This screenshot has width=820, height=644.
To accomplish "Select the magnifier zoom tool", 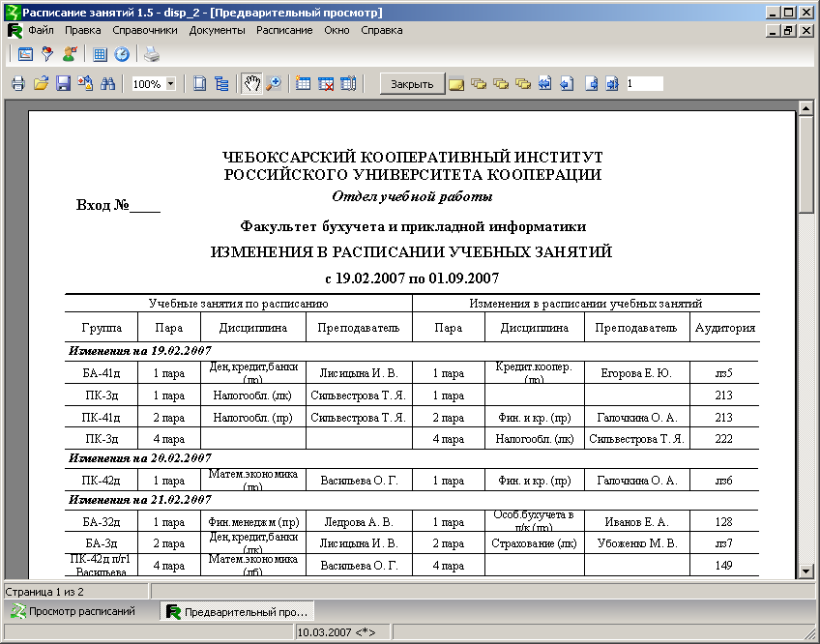I will [x=274, y=84].
